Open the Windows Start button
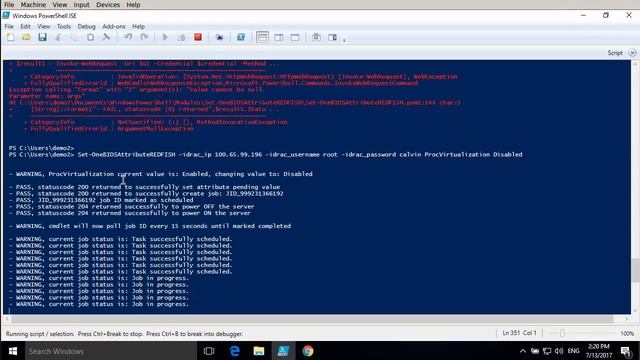The height and width of the screenshot is (360, 640). tap(13, 351)
